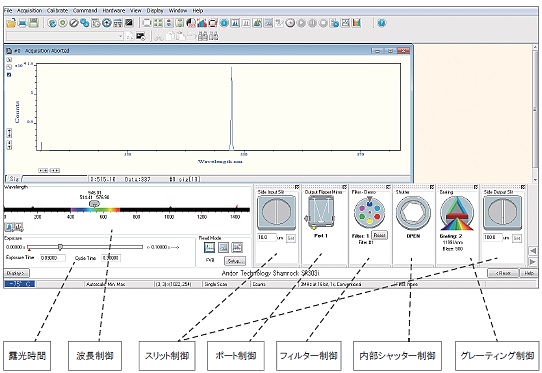Viewport: 542px width, 373px height.
Task: Click the <Back button
Action: (503, 273)
